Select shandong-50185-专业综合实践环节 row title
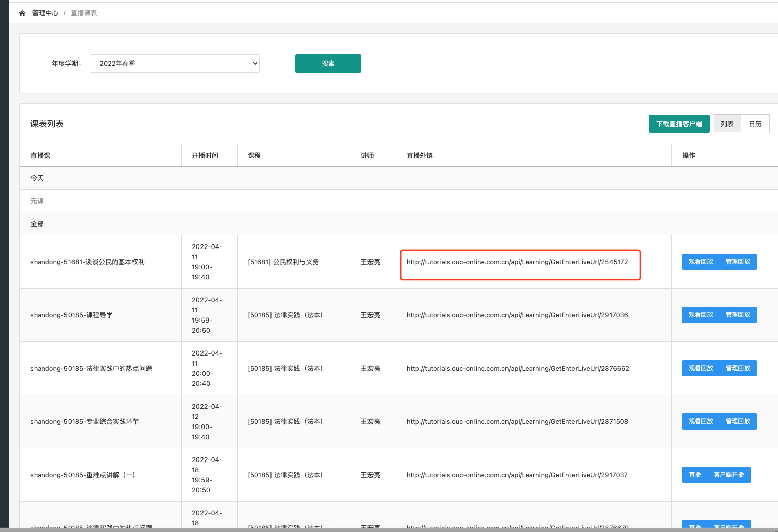The image size is (778, 532). coord(85,421)
